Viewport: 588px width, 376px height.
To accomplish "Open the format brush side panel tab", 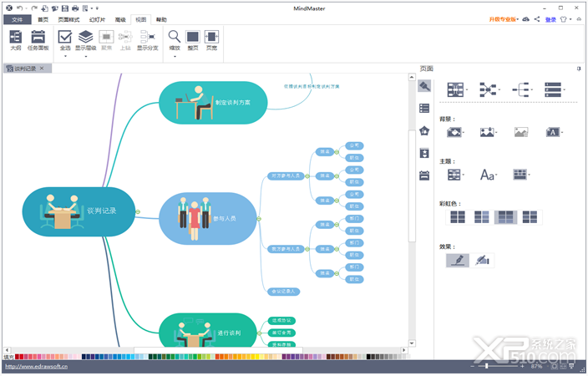I will (424, 86).
